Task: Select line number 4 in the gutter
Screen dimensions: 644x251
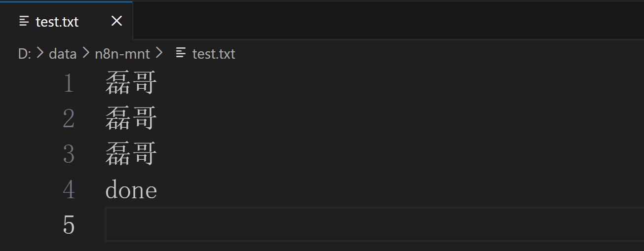Action: (69, 190)
